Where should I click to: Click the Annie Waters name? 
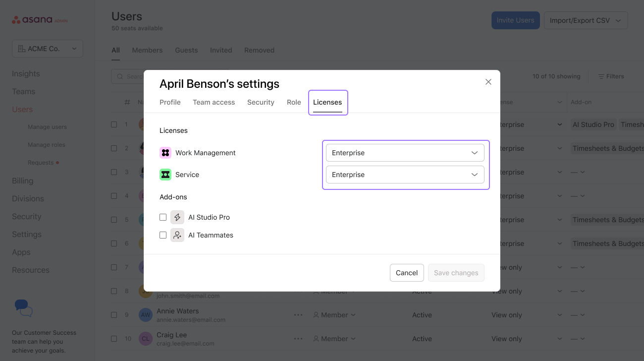coord(177,311)
